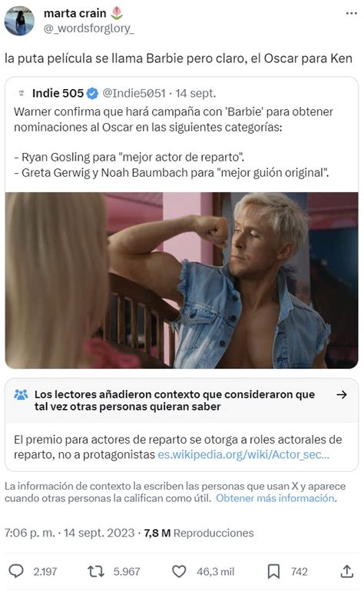The width and height of the screenshot is (364, 592).
Task: Open marta crain profile avatar
Action: (x=19, y=21)
